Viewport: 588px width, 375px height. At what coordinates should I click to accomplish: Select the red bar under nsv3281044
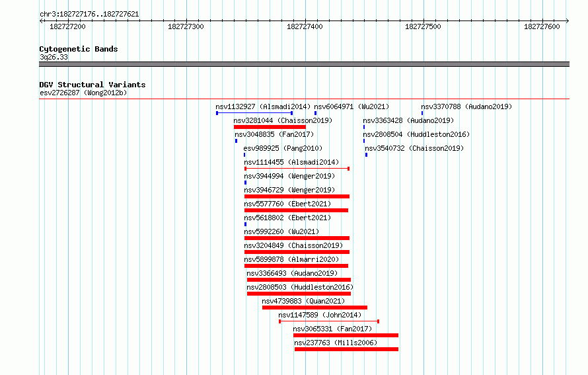pos(270,127)
